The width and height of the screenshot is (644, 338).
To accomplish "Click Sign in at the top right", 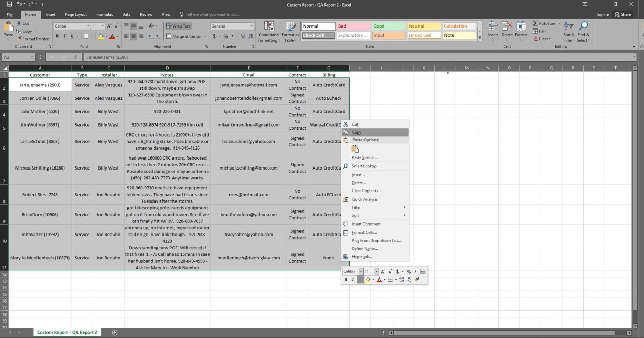I will [603, 14].
